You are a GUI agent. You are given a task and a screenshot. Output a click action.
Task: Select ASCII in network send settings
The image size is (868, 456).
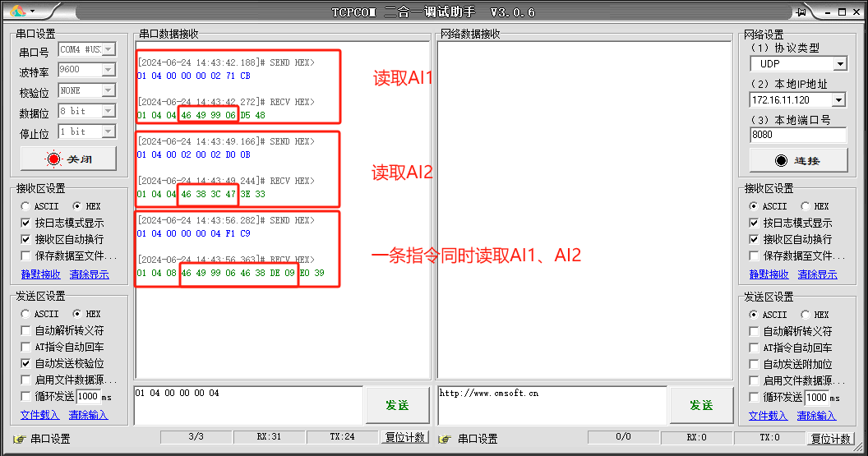point(769,315)
